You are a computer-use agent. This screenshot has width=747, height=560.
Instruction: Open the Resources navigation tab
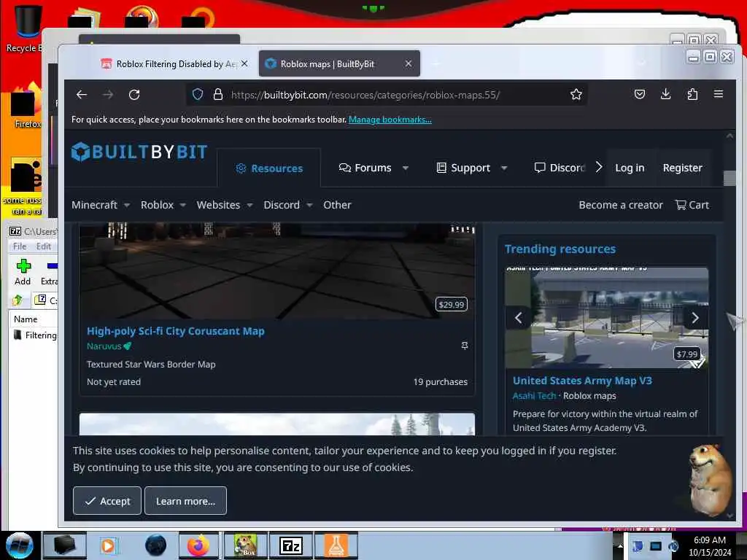pos(269,168)
